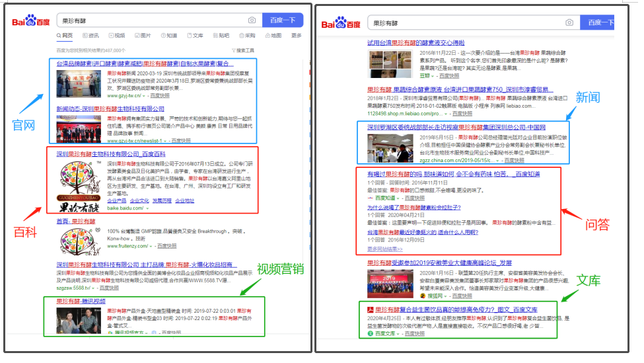Select the 网页 tab
Image resolution: width=644 pixels, height=363 pixels.
65,36
